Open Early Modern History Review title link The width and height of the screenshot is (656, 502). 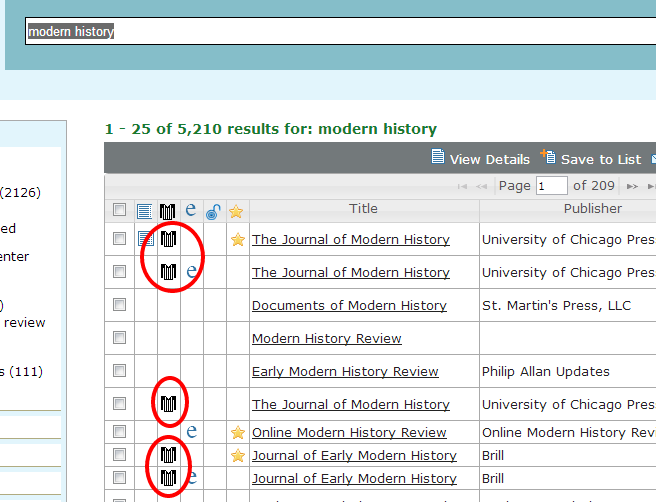345,371
